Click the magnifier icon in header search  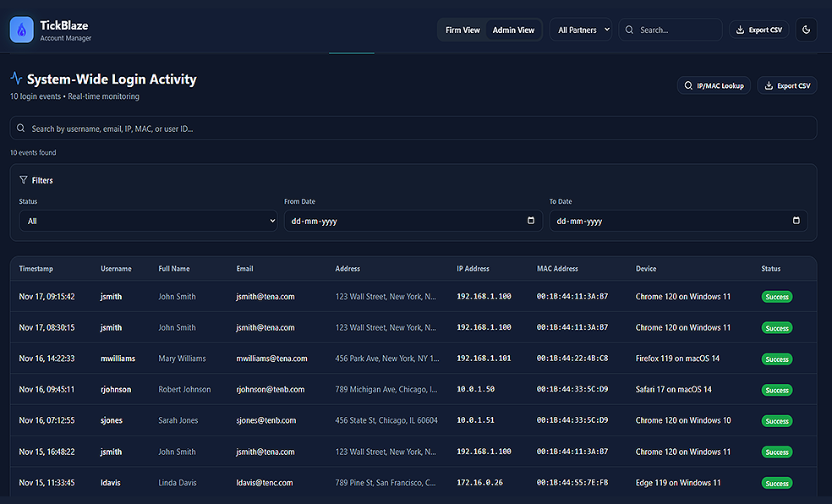pos(629,30)
